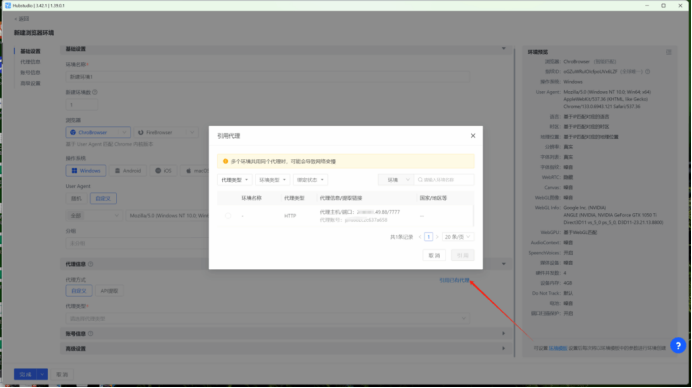The height and width of the screenshot is (388, 692).
Task: Select the FireBrowser browser option
Action: pyautogui.click(x=160, y=132)
